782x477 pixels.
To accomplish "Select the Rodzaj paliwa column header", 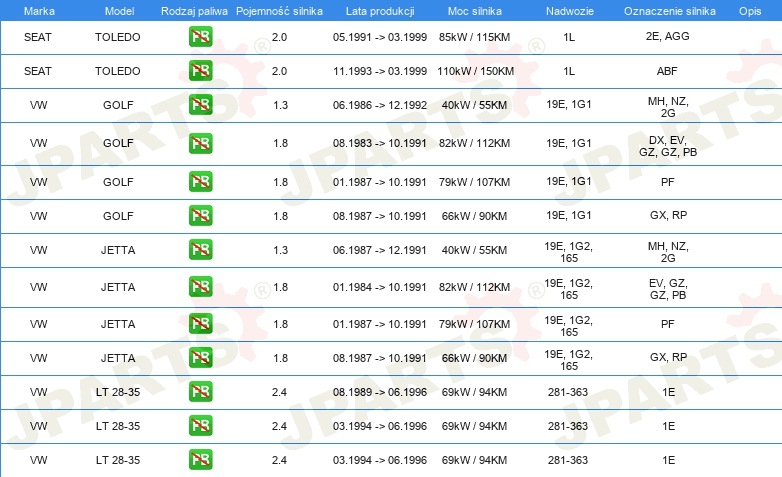I will tap(194, 11).
